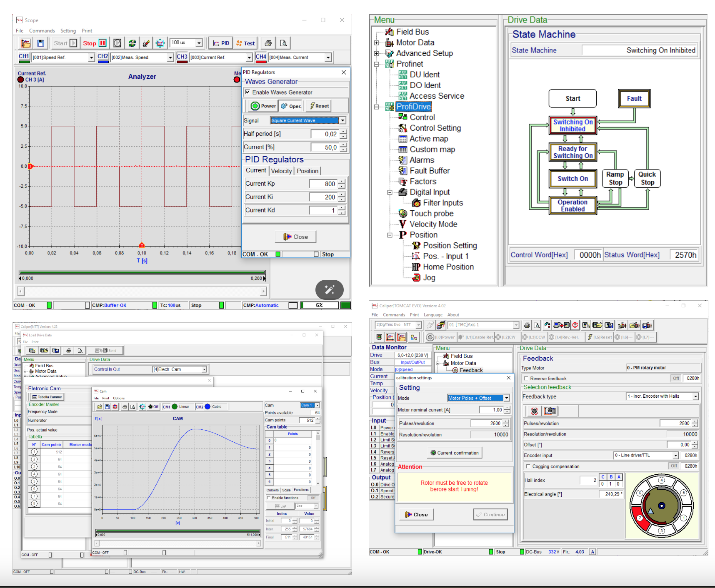Click the Cam window range slider bar
The image size is (715, 588).
click(x=177, y=531)
